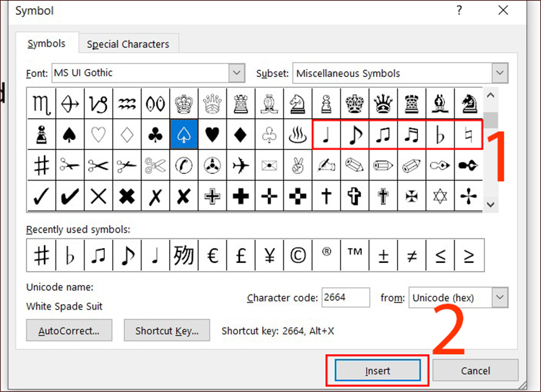Screen dimensions: 541x392
Task: Select the black chess pawn symbol
Action: (41, 134)
